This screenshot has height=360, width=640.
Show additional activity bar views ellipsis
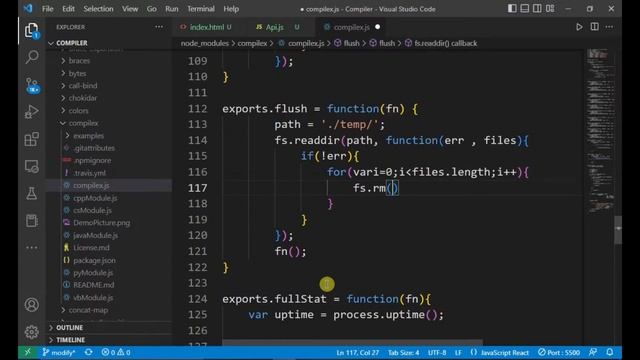click(x=32, y=247)
